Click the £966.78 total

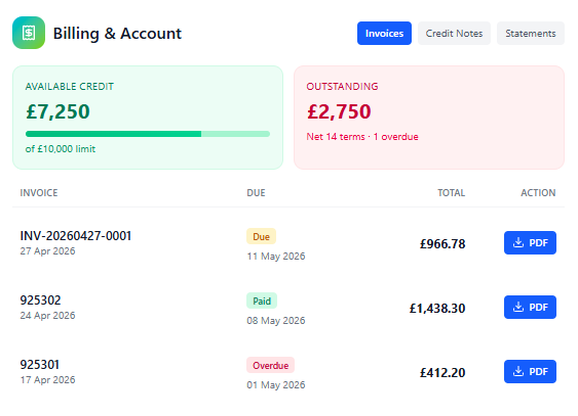(443, 244)
